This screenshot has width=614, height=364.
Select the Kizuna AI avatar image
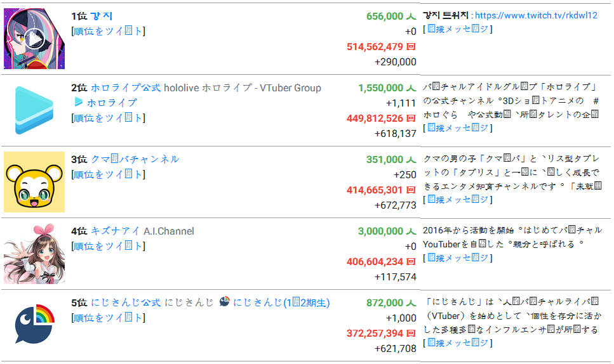click(34, 254)
